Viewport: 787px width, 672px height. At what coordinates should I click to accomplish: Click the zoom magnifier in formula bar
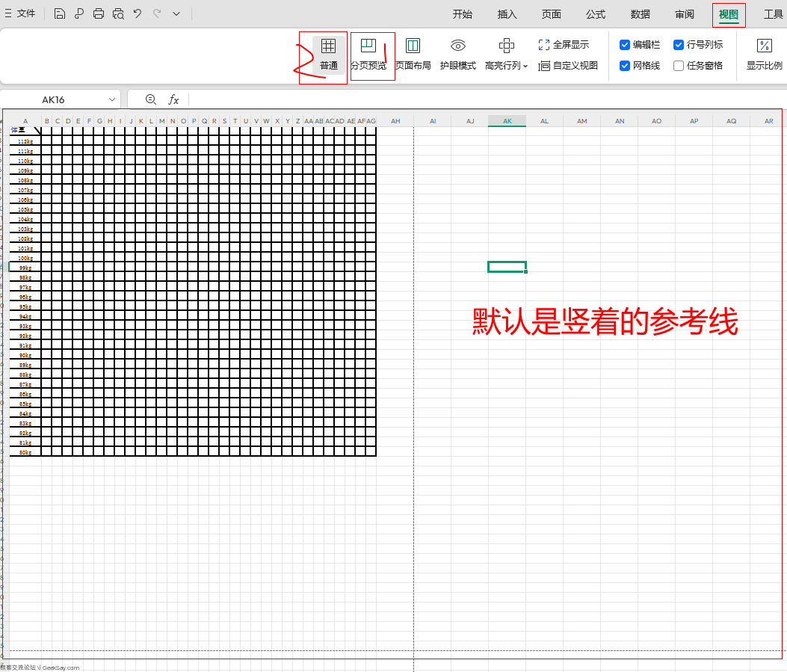click(x=150, y=99)
